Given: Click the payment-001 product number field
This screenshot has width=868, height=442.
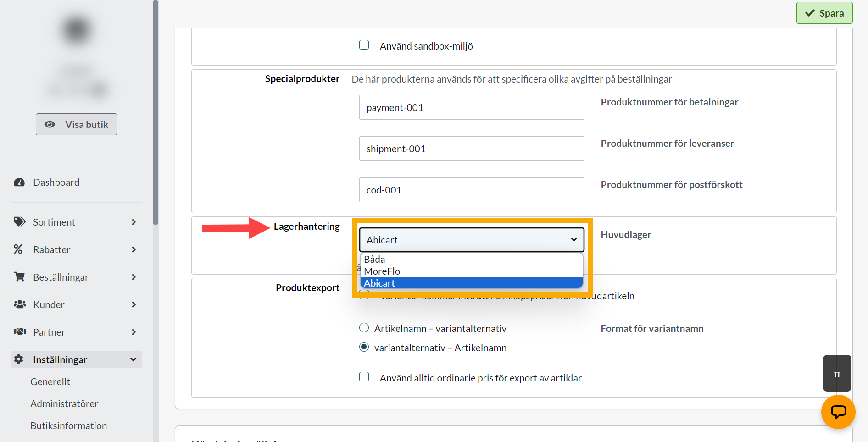Looking at the screenshot, I should point(472,107).
